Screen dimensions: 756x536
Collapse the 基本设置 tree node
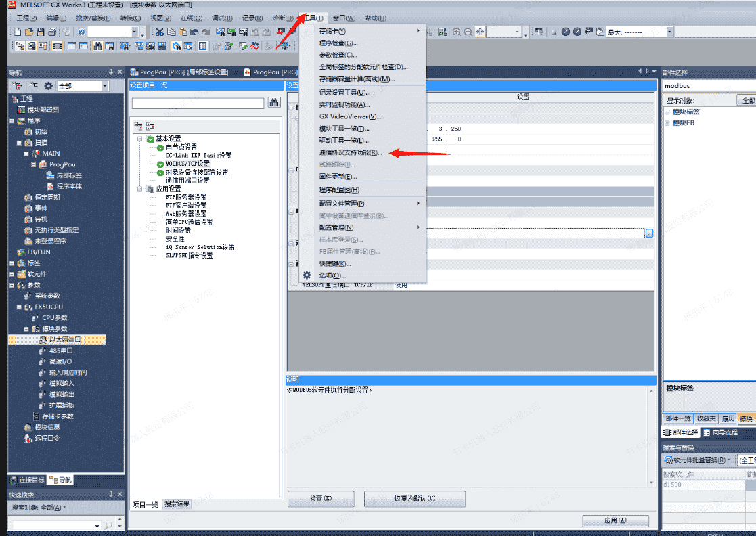pyautogui.click(x=140, y=139)
